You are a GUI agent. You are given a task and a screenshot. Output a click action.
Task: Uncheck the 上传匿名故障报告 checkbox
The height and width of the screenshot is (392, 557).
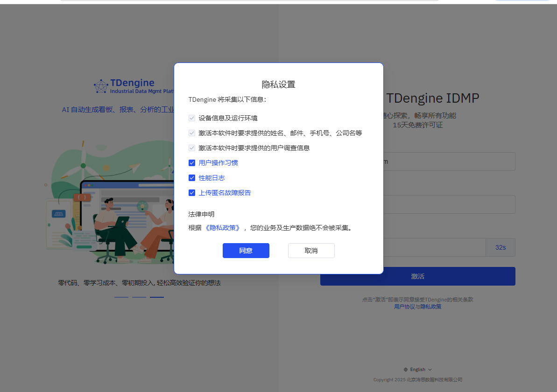(x=192, y=193)
